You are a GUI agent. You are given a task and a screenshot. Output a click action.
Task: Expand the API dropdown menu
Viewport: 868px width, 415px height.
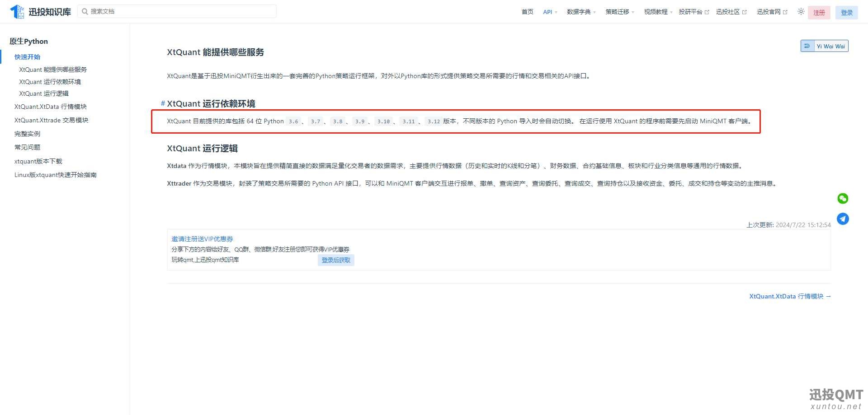(x=550, y=12)
